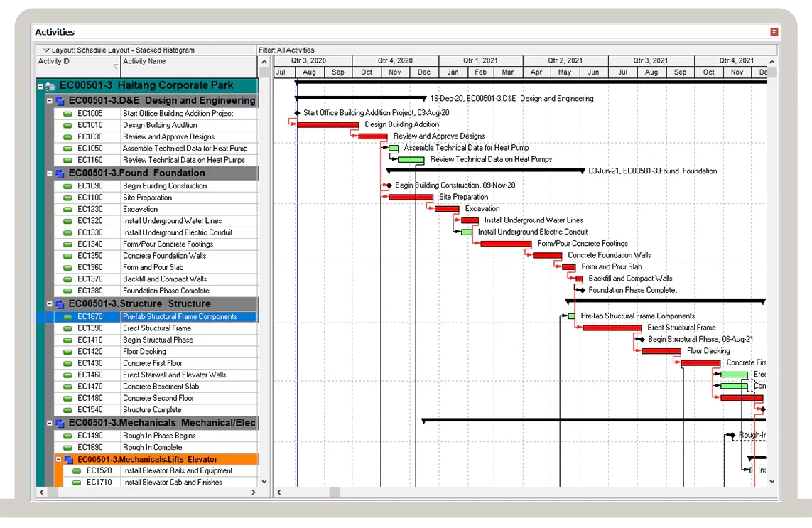Viewport: 812px width, 528px height.
Task: Click the green activity icon for EC1870
Action: tap(67, 317)
